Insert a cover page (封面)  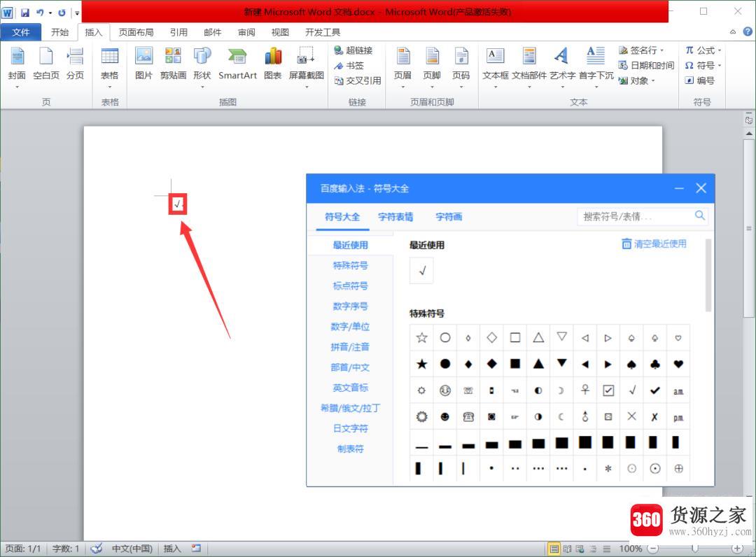point(17,66)
